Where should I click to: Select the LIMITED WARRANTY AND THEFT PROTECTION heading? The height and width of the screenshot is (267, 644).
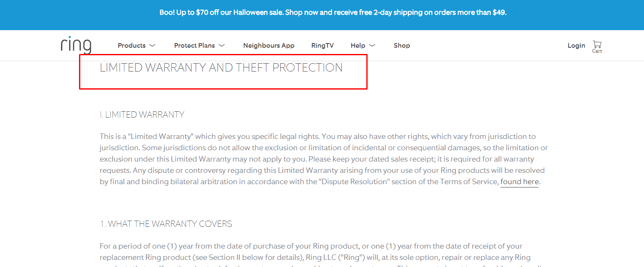(x=221, y=67)
